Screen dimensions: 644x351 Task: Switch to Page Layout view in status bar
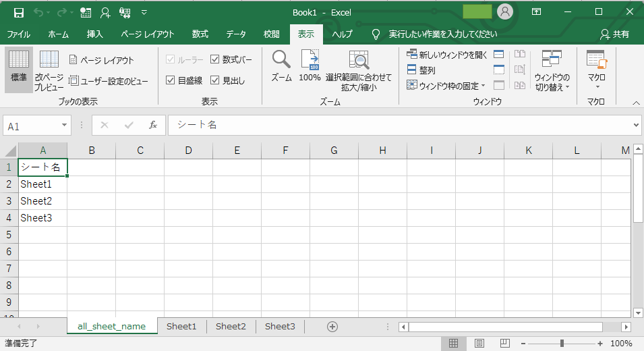click(479, 344)
